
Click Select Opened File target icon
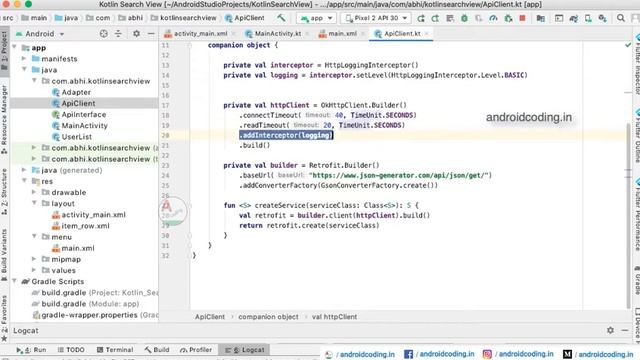[104, 34]
